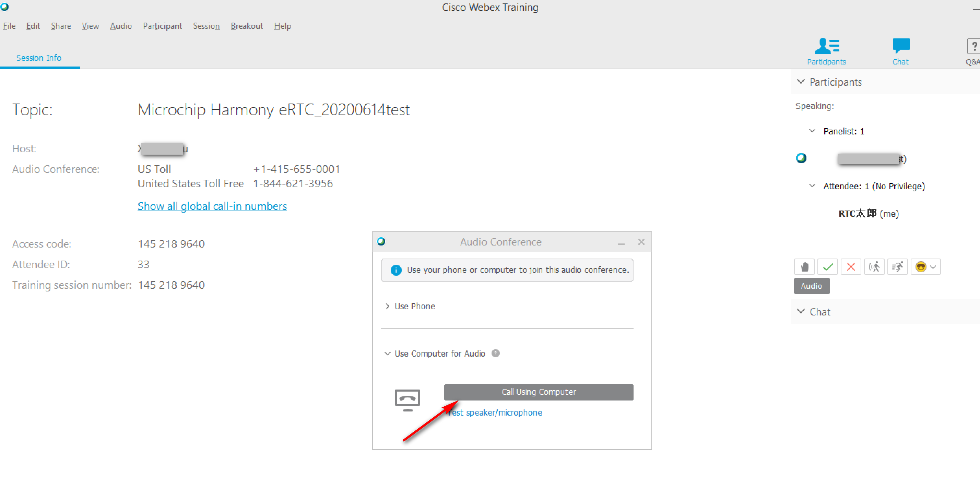Open the Participants panel icon

826,52
